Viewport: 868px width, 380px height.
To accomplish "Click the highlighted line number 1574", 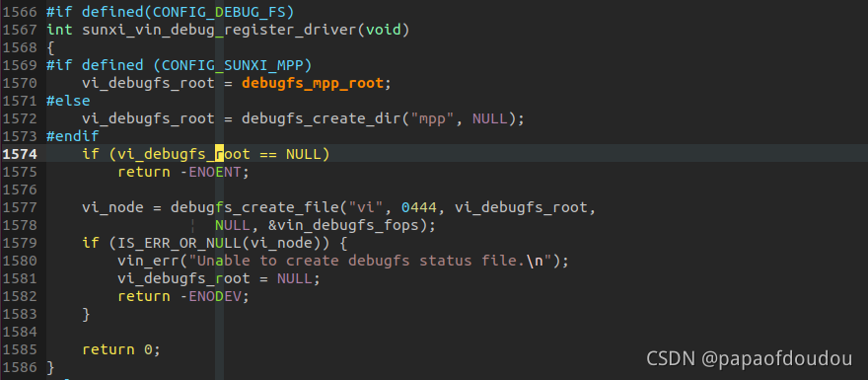I will coord(20,154).
